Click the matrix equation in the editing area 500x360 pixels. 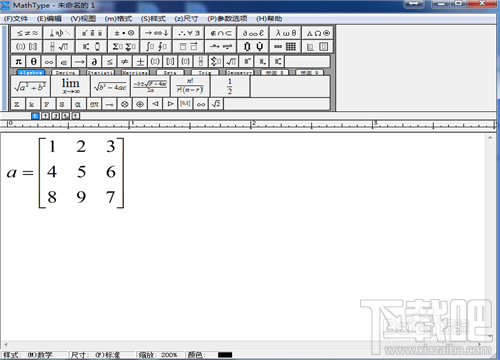(65, 173)
